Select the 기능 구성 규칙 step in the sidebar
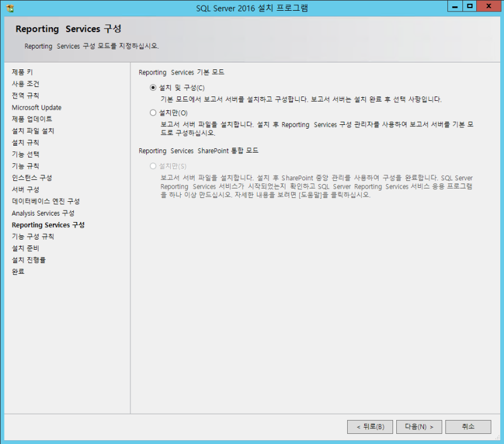 pos(33,237)
